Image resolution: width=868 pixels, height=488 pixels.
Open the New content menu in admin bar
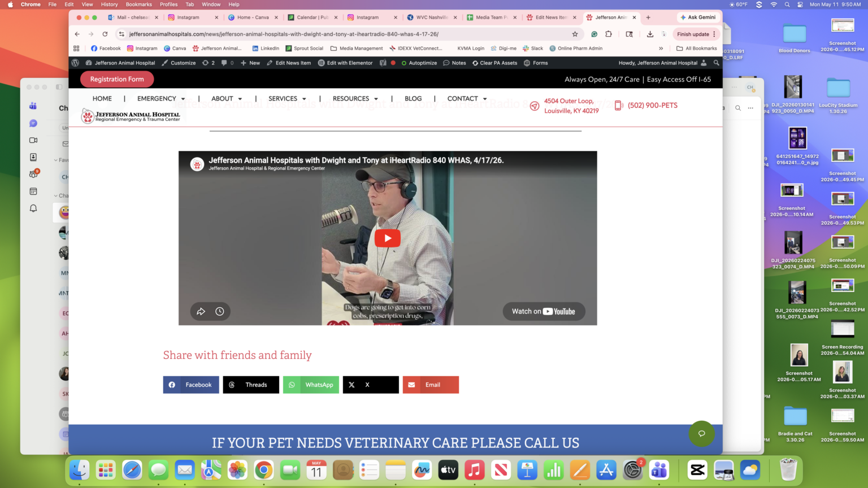[250, 63]
